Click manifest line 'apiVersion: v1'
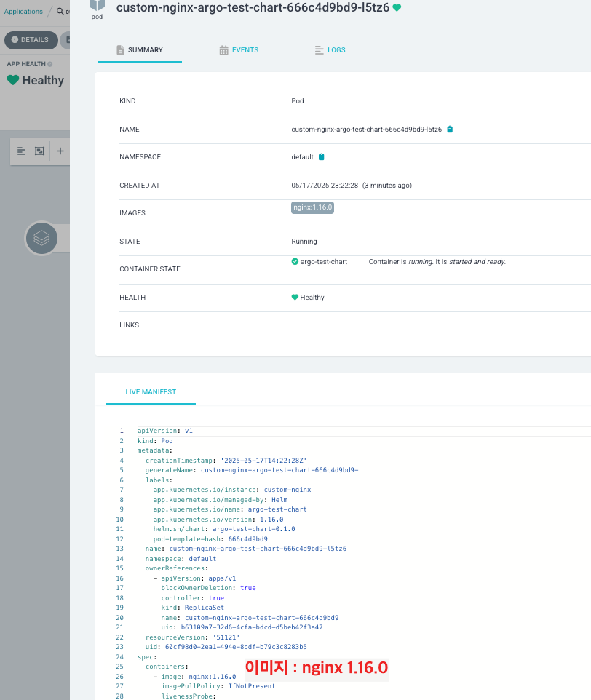The width and height of the screenshot is (591, 700). [164, 431]
